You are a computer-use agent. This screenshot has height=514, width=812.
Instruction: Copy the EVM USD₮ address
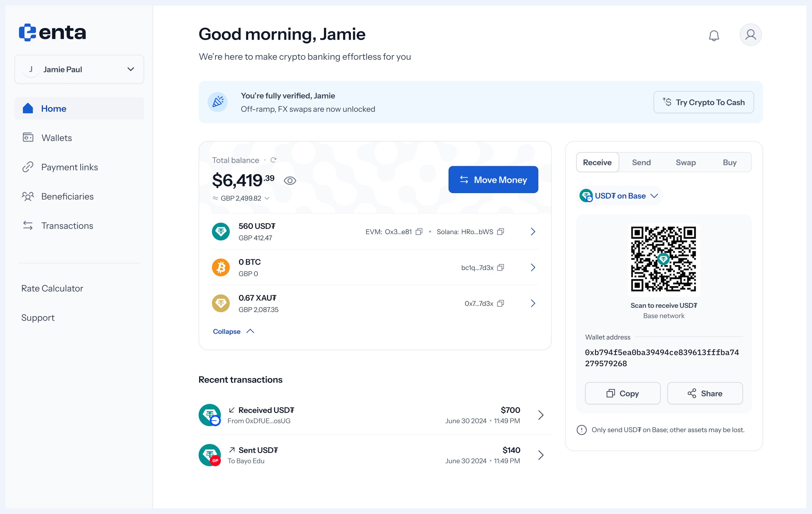click(x=419, y=231)
